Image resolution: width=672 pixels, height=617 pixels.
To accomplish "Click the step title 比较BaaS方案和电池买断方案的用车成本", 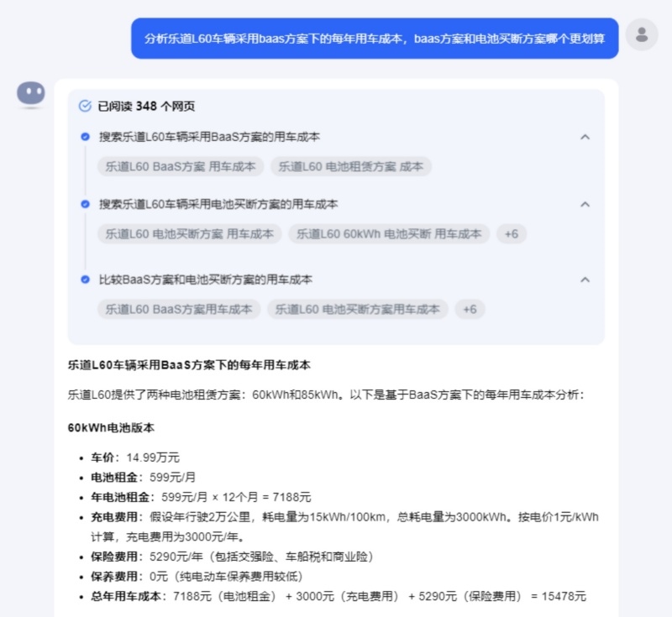I will pos(206,280).
